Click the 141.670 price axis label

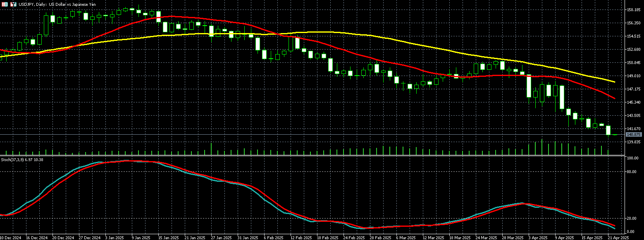[x=634, y=129]
